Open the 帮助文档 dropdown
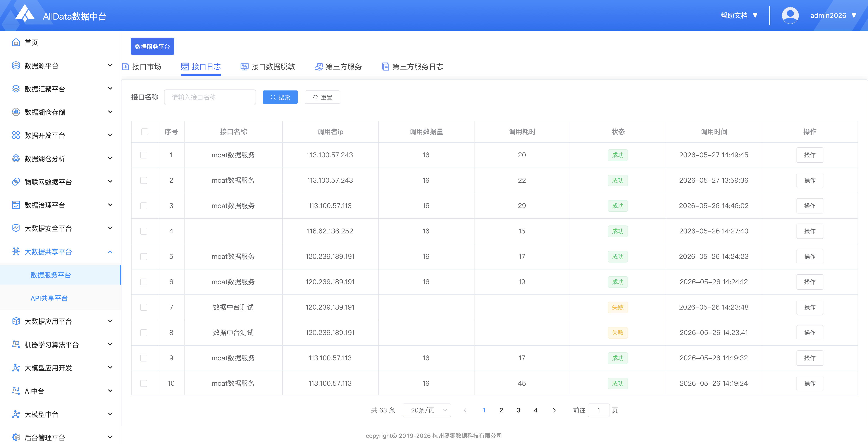868x444 pixels. 739,15
